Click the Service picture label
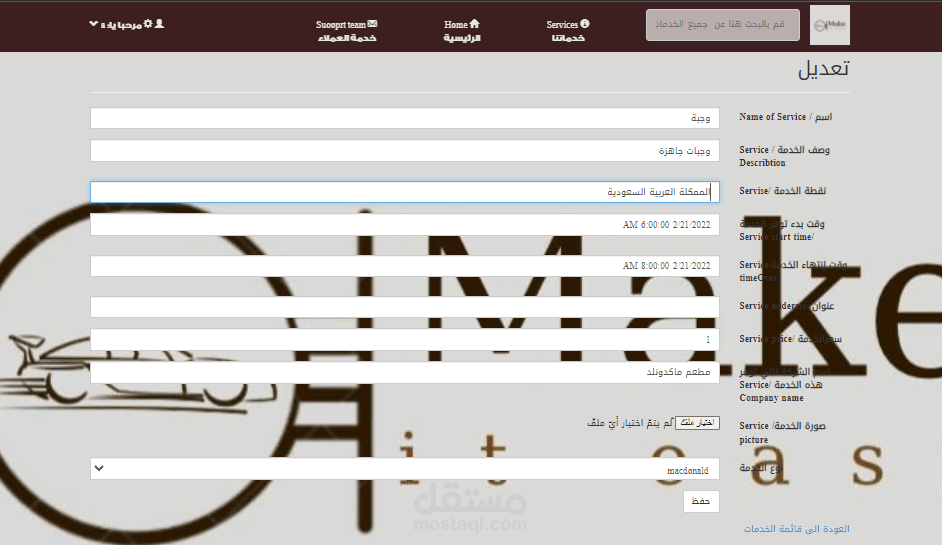942x545 pixels. pyautogui.click(x=782, y=433)
